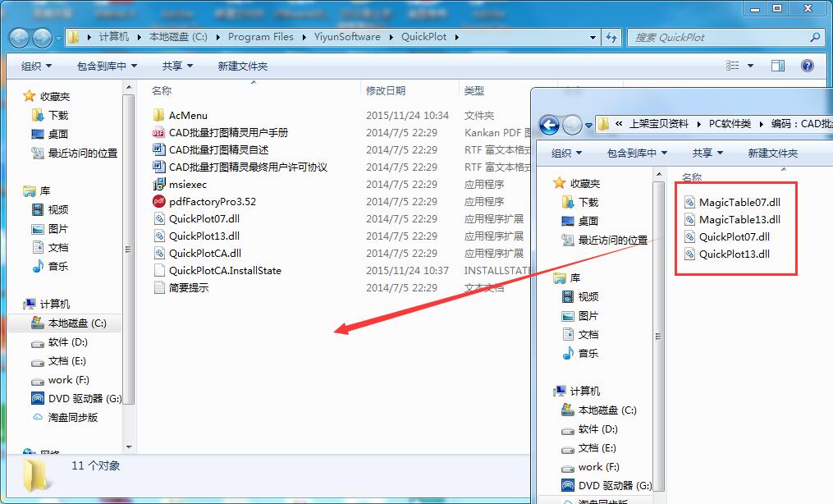Focus the 搜索 QuickPlot search field
Image resolution: width=833 pixels, height=504 pixels.
pos(720,37)
